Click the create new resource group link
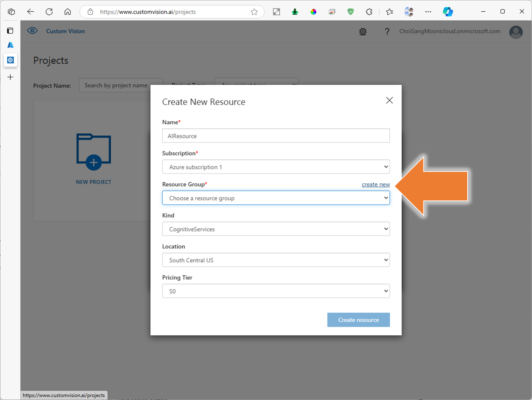This screenshot has height=400, width=532. pos(376,184)
